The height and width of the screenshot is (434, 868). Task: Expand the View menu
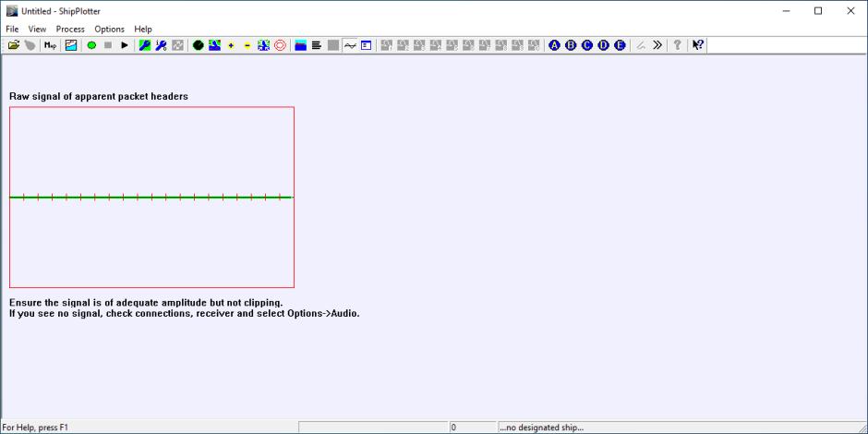pos(37,29)
